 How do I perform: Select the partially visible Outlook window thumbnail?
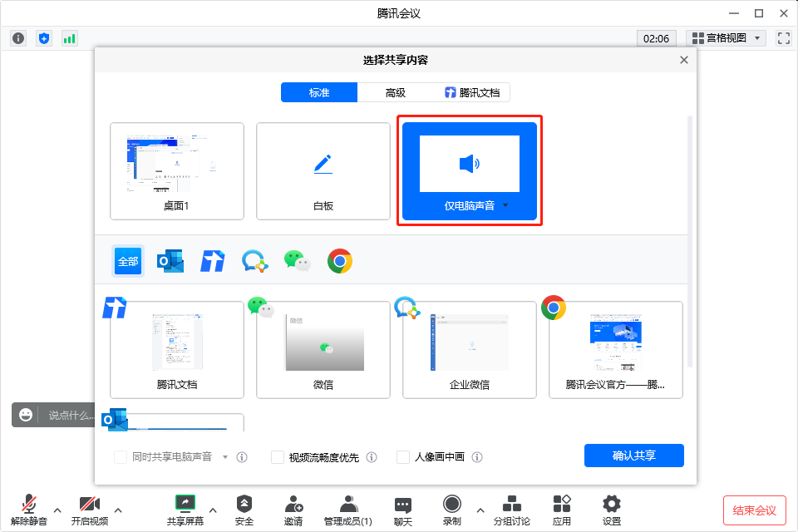click(x=177, y=422)
